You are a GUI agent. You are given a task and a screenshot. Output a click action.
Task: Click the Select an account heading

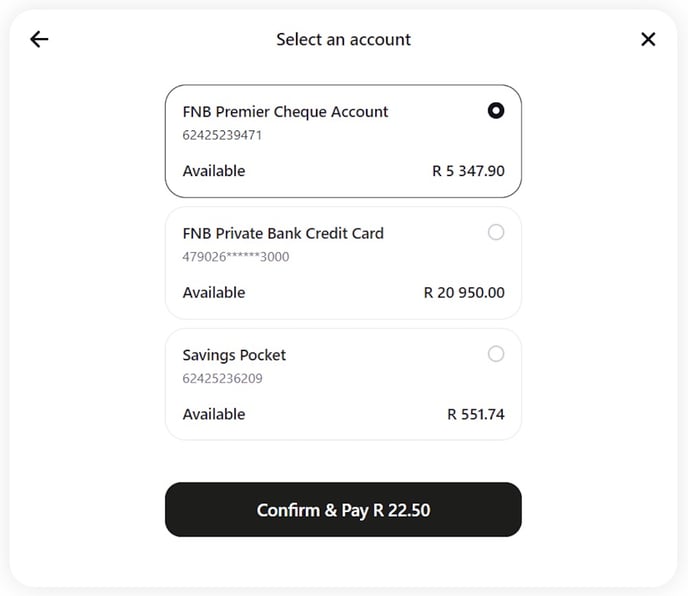343,40
